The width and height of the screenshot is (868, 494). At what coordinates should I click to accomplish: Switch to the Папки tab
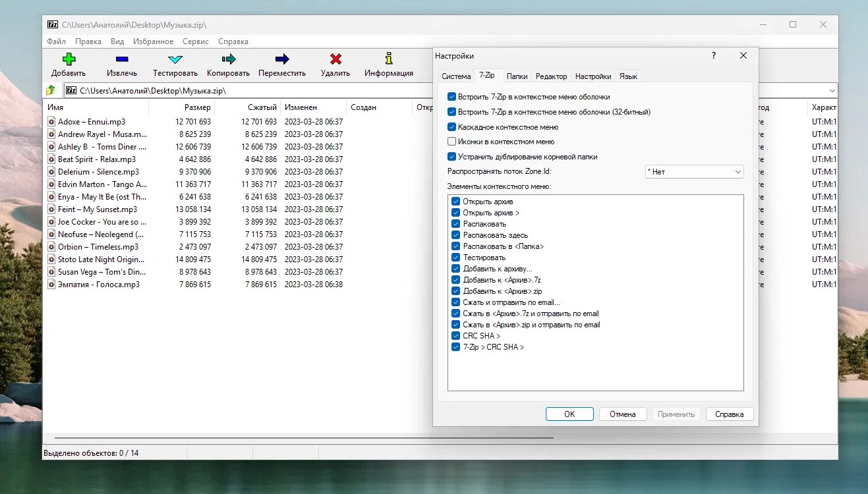coord(517,76)
